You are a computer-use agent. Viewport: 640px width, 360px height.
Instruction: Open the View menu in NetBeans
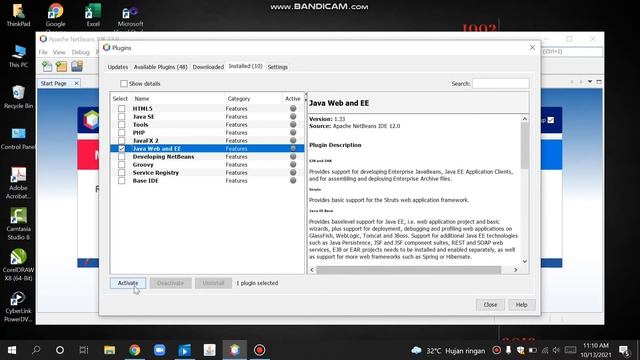click(x=59, y=52)
